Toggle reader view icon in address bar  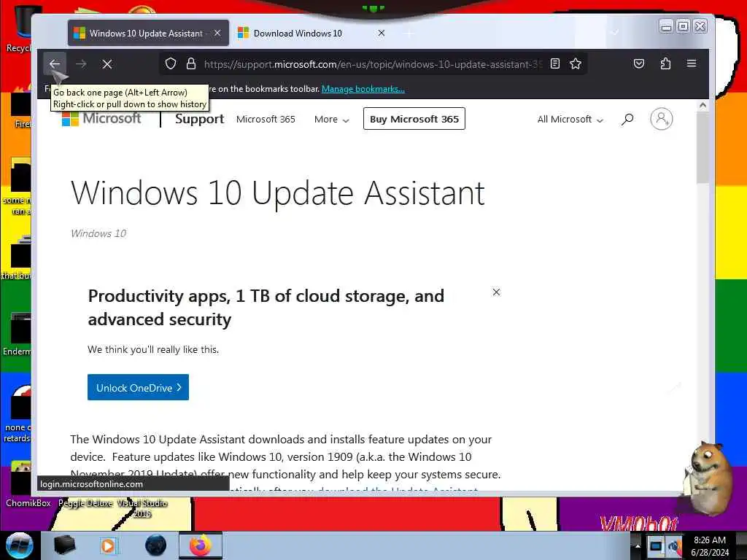pyautogui.click(x=555, y=64)
